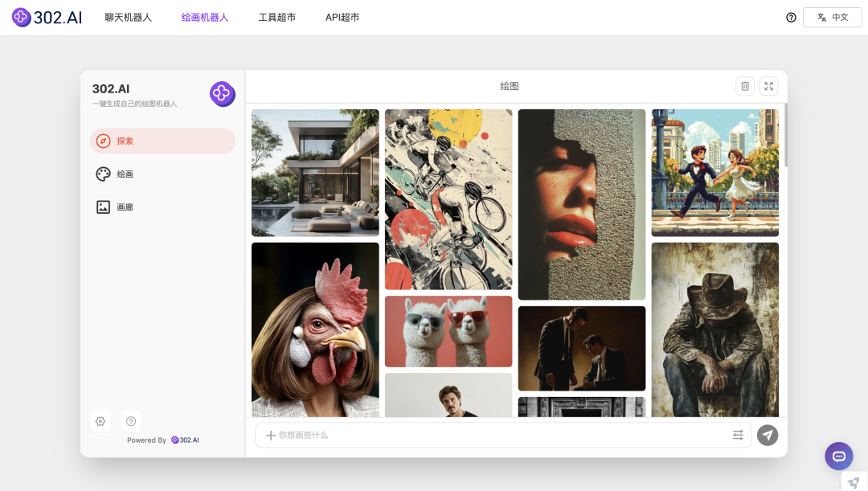Open the face close-up with red lips image
The image size is (868, 491).
pyautogui.click(x=582, y=204)
